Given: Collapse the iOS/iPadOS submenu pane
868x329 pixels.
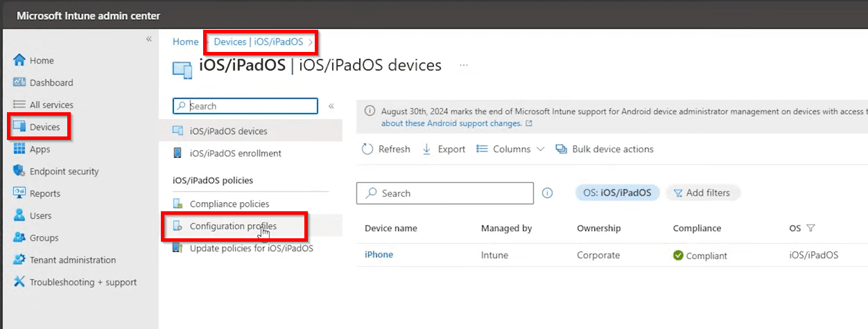Looking at the screenshot, I should tap(331, 106).
